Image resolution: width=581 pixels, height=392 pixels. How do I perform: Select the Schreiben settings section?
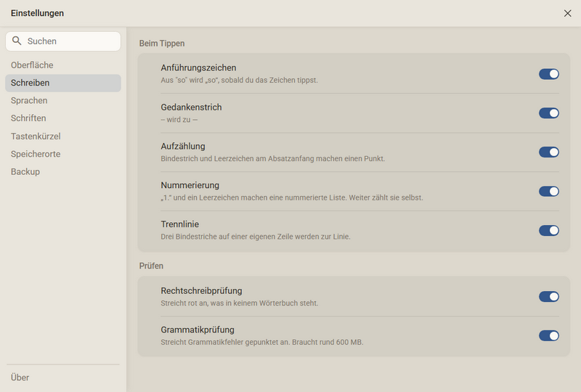63,83
